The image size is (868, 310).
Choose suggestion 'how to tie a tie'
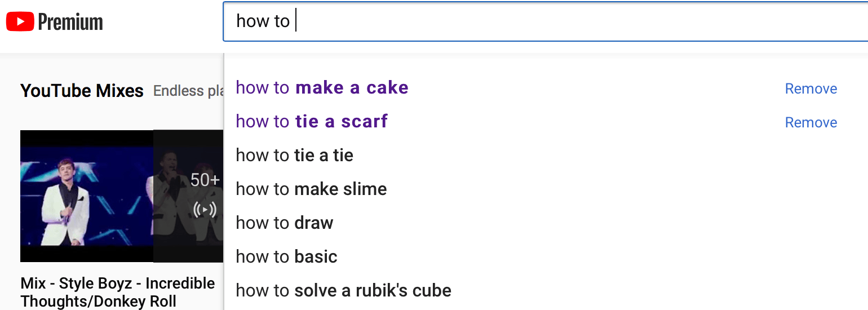click(294, 156)
